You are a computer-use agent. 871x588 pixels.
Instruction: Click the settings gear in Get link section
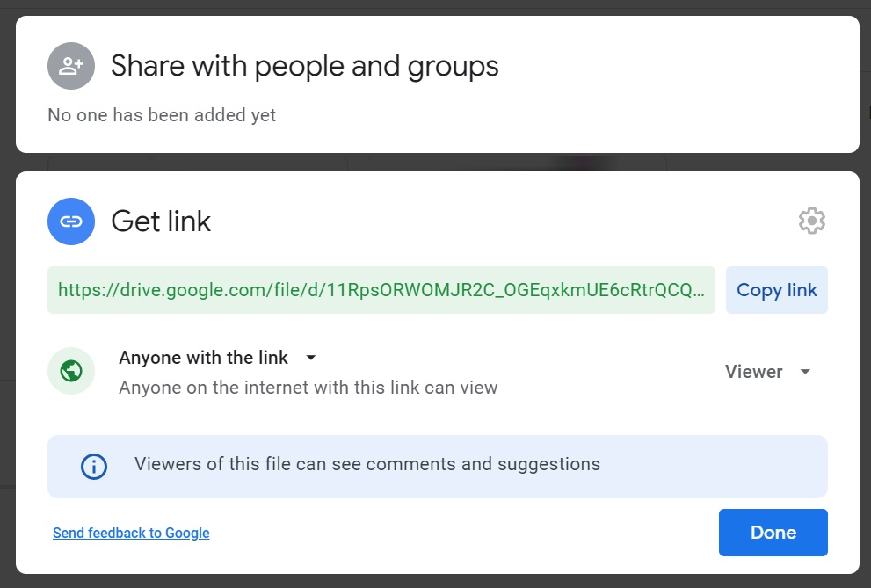(811, 221)
